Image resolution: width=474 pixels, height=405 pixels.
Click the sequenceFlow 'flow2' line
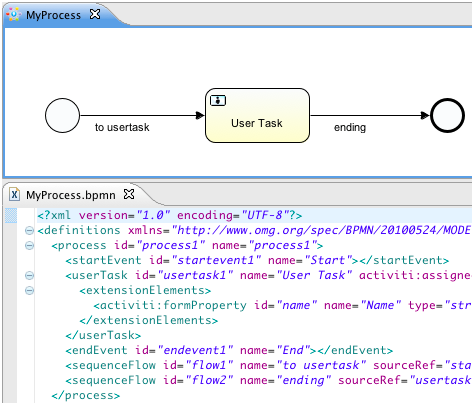269,380
